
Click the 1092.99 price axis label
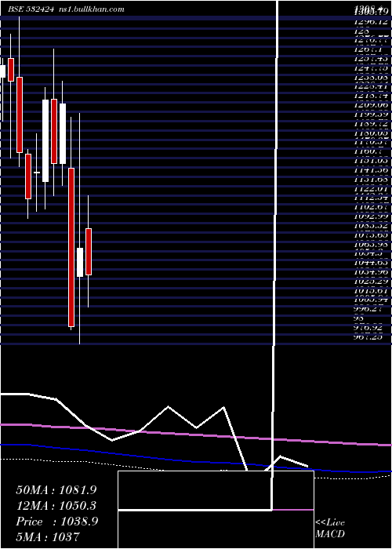tap(371, 216)
